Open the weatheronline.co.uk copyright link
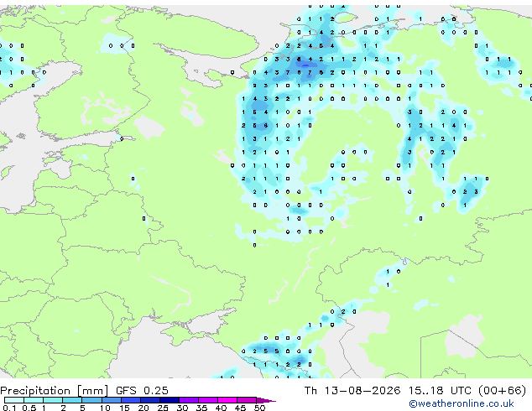Image resolution: width=532 pixels, height=411 pixels. (x=462, y=403)
